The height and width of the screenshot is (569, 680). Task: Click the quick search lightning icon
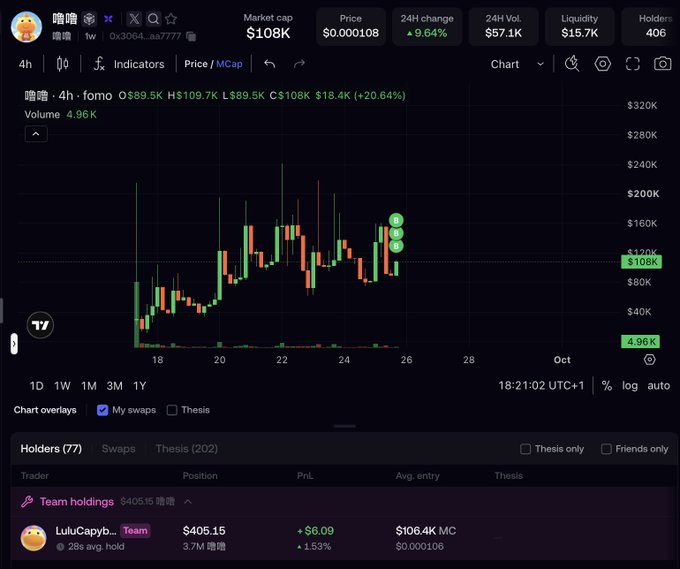click(572, 64)
